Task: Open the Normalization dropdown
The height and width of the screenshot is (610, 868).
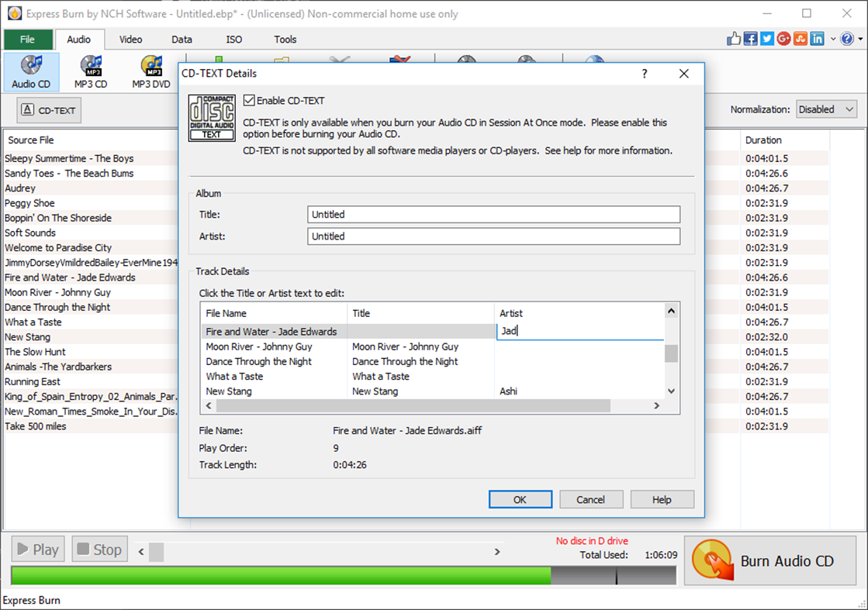Action: tap(826, 109)
